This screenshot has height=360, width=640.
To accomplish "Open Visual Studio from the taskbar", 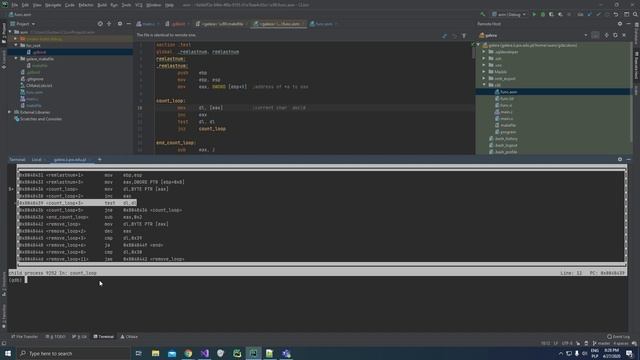I will (204, 353).
